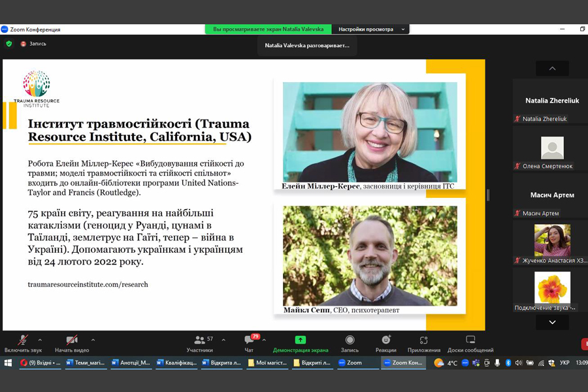Expand arrow next to Чат
588x392 pixels.
264,340
